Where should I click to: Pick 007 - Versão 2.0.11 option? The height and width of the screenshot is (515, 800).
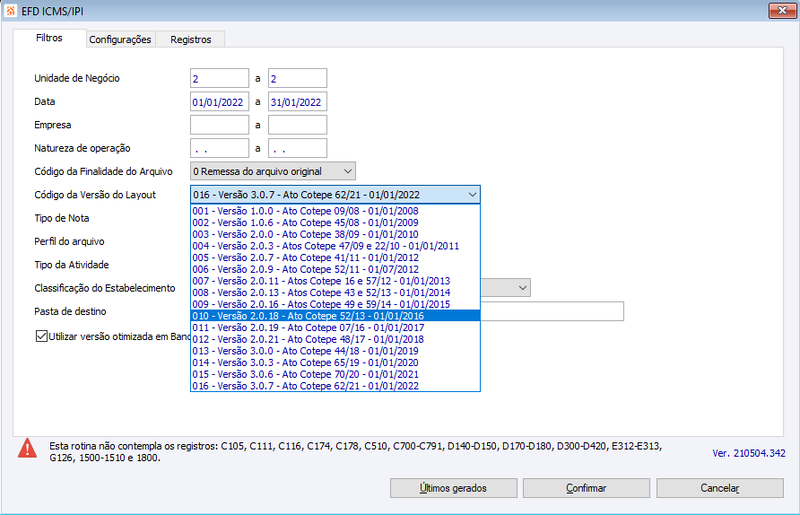click(x=335, y=281)
